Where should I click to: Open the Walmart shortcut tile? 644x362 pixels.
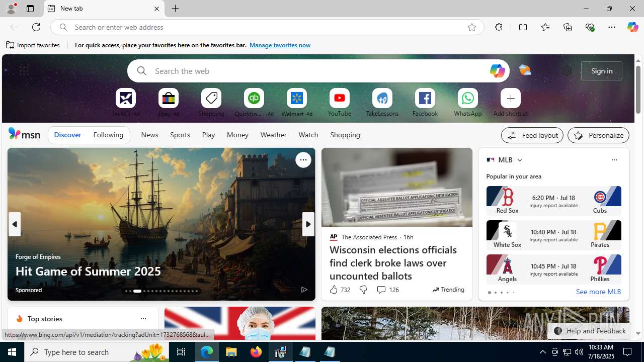point(297,99)
